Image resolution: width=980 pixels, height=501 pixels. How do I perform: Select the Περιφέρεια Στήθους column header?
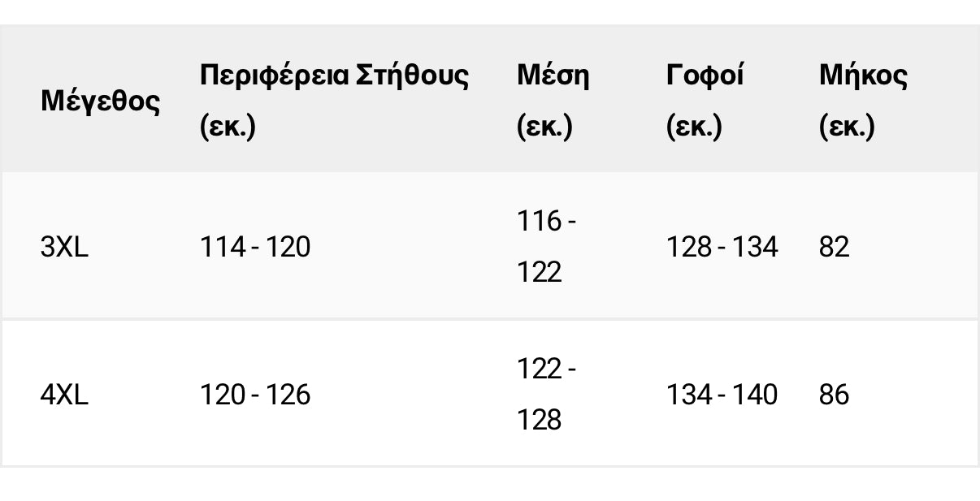pyautogui.click(x=334, y=101)
